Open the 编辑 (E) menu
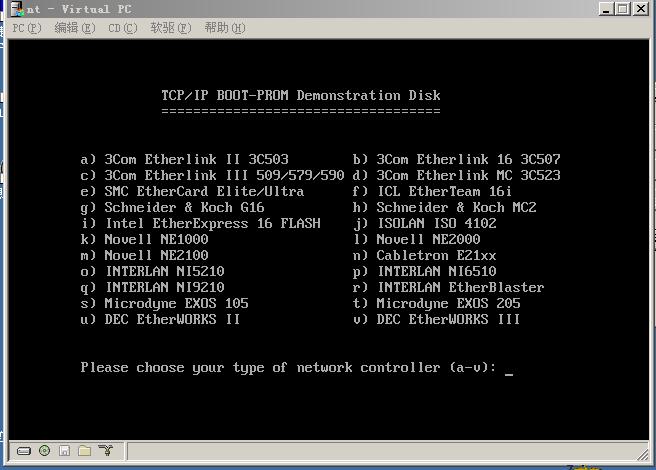 [75, 28]
